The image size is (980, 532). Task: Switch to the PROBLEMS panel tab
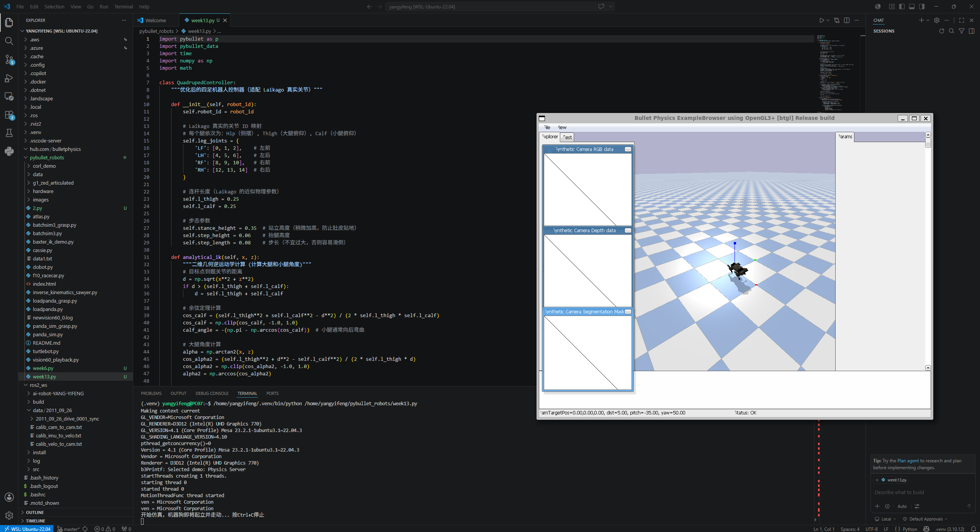(x=151, y=393)
